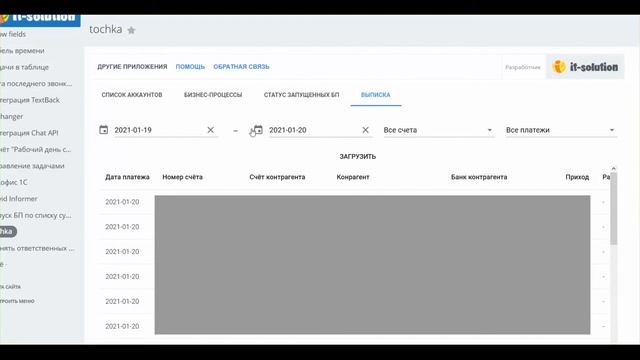This screenshot has width=640, height=360.
Task: Select the highlighted 'hka' sidebar item
Action: [8, 231]
